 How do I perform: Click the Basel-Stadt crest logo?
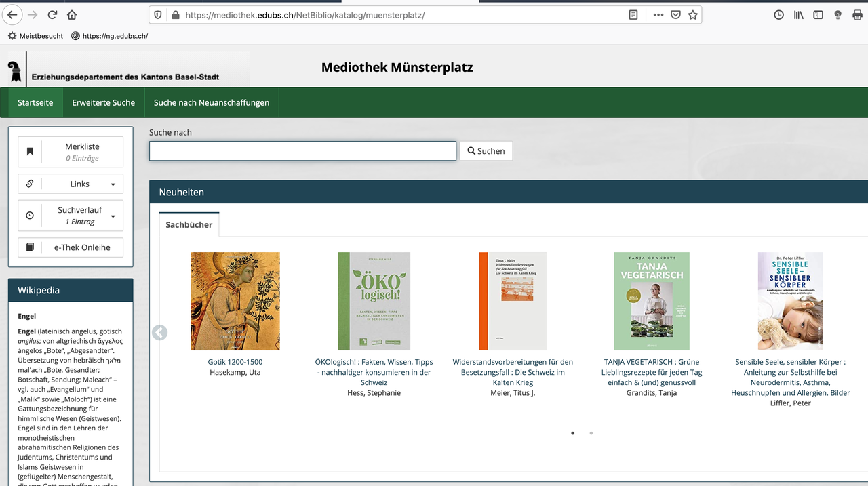pyautogui.click(x=14, y=73)
